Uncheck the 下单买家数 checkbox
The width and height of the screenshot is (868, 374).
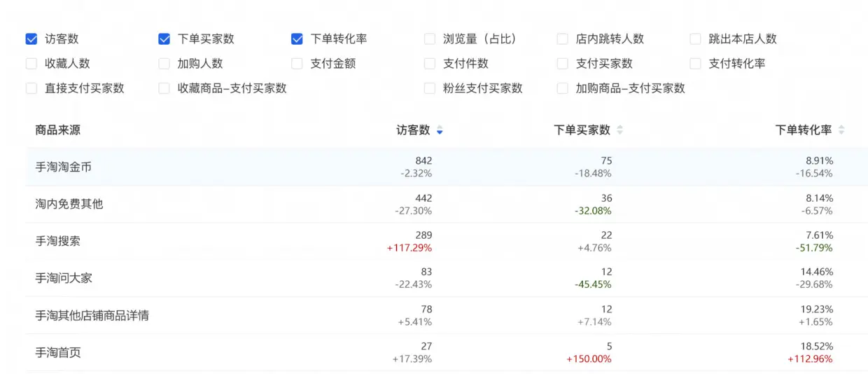(x=164, y=39)
